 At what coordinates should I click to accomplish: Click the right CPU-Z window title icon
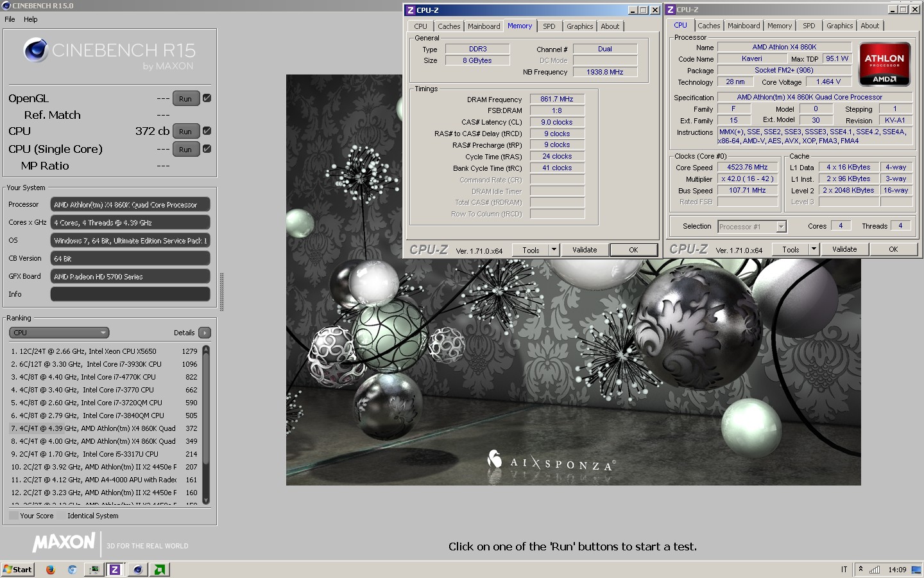coord(671,10)
